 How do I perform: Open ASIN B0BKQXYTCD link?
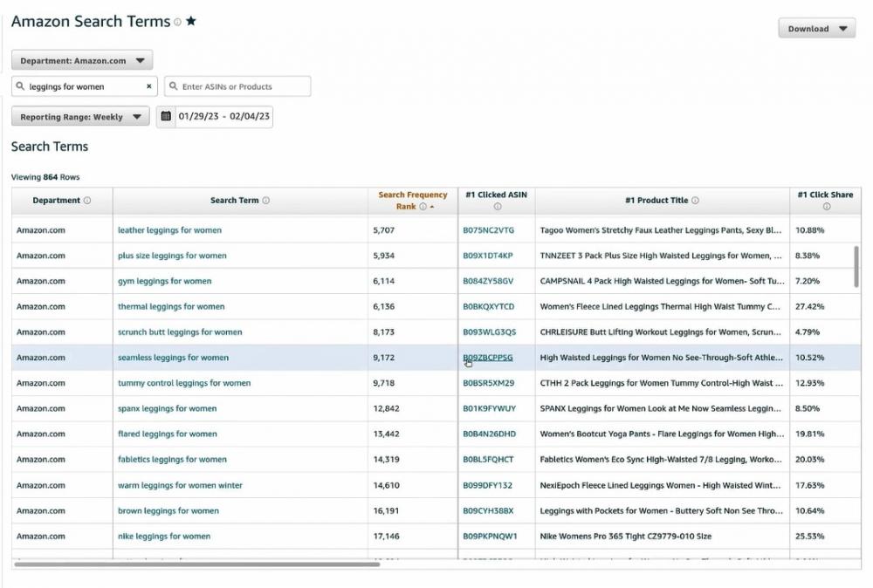pos(488,306)
